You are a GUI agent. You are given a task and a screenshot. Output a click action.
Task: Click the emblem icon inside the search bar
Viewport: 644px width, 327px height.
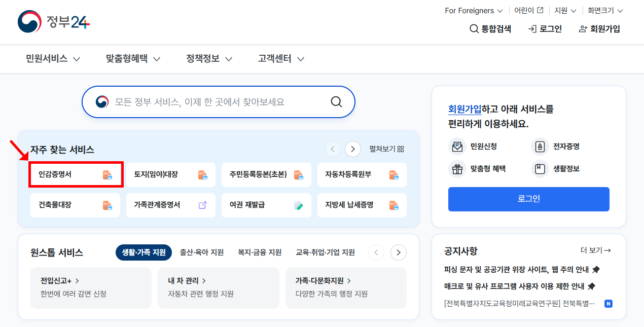(x=102, y=102)
